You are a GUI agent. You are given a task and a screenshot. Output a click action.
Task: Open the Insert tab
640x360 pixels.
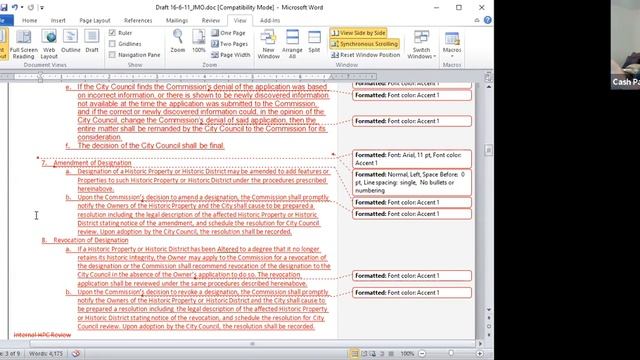58,20
